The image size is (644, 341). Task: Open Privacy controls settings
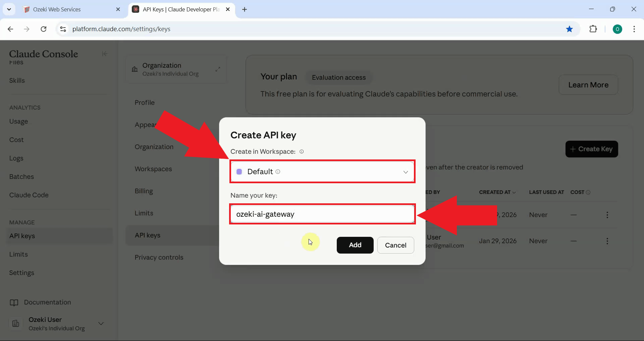click(x=159, y=257)
